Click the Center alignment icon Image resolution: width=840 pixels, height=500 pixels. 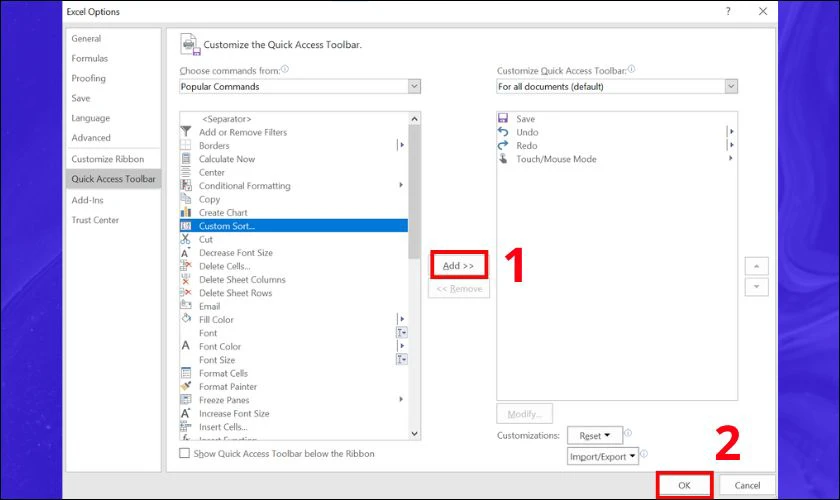coord(186,171)
